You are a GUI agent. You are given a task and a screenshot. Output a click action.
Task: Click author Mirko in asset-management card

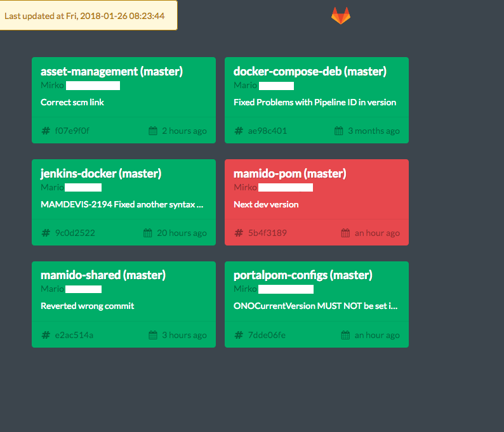pyautogui.click(x=52, y=85)
